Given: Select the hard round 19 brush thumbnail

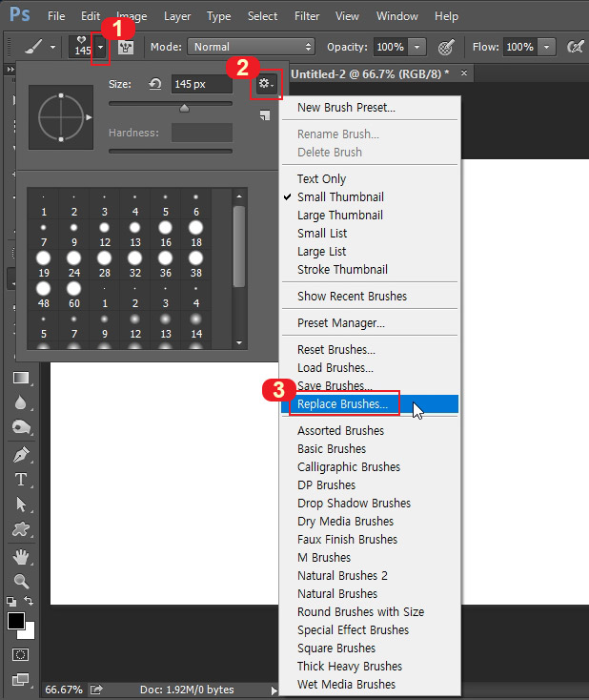Looking at the screenshot, I should click(43, 264).
